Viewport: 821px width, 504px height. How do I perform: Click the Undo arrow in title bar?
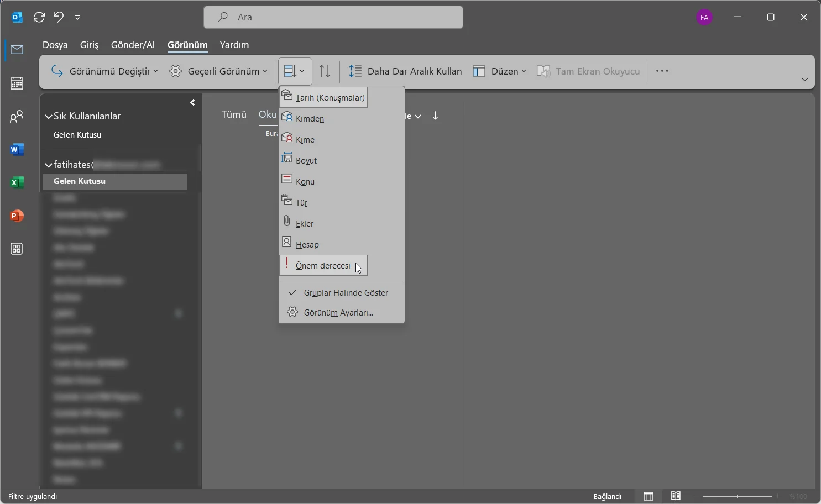(59, 17)
